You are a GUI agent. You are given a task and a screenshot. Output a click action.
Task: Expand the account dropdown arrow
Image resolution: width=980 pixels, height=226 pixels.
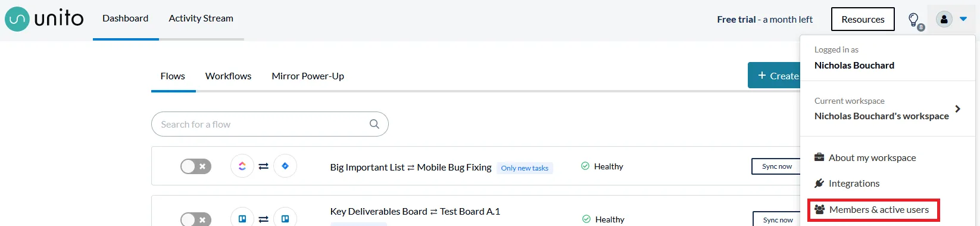(963, 19)
